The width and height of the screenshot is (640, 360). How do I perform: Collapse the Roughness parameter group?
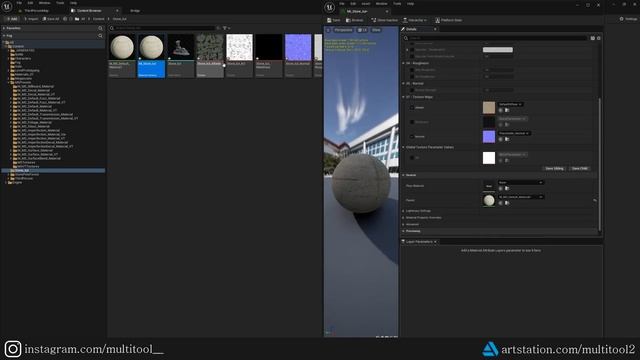(403, 63)
